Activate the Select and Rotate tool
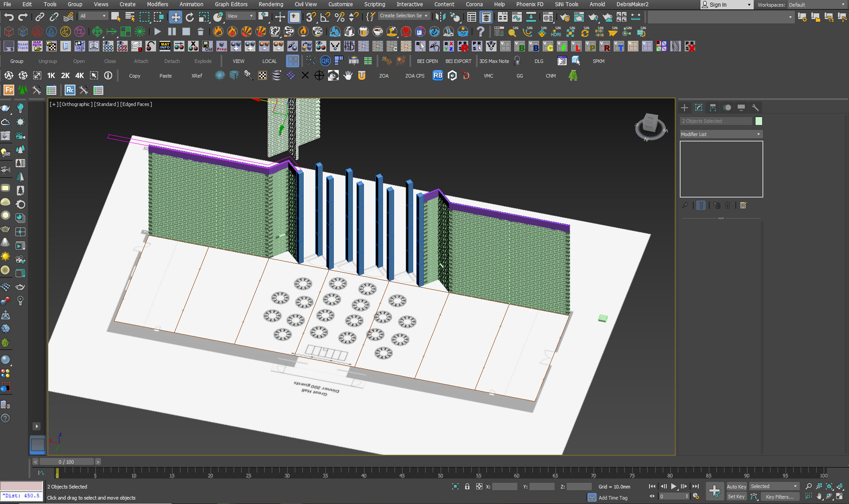The width and height of the screenshot is (849, 504). 190,17
